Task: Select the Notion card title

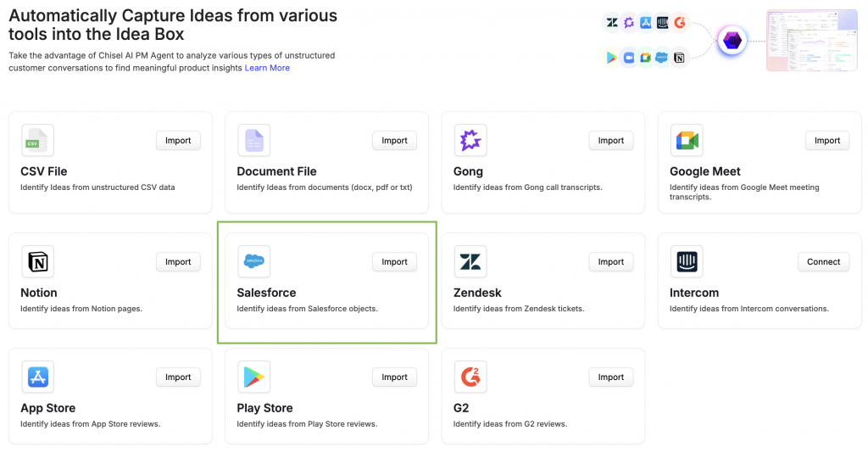Action: pyautogui.click(x=39, y=293)
